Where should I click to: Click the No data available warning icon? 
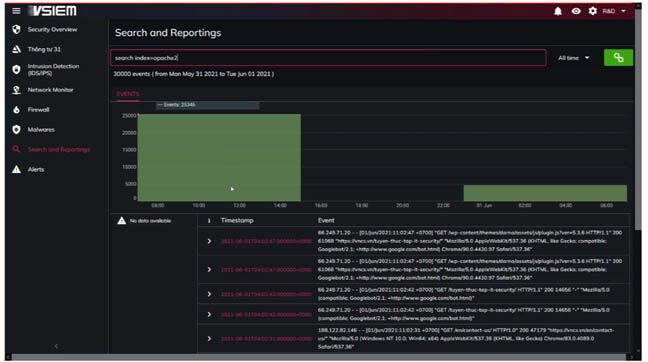pos(122,221)
